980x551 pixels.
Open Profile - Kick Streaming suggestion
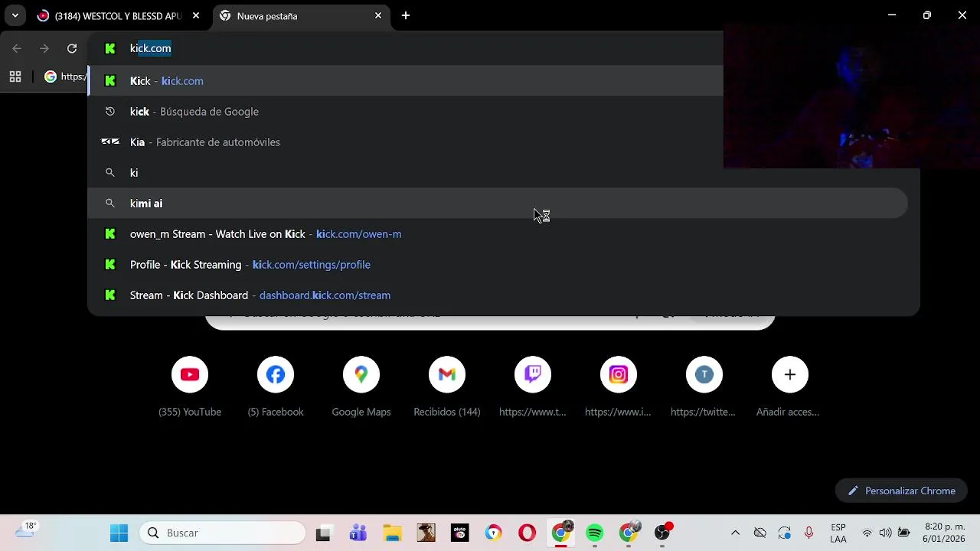498,265
